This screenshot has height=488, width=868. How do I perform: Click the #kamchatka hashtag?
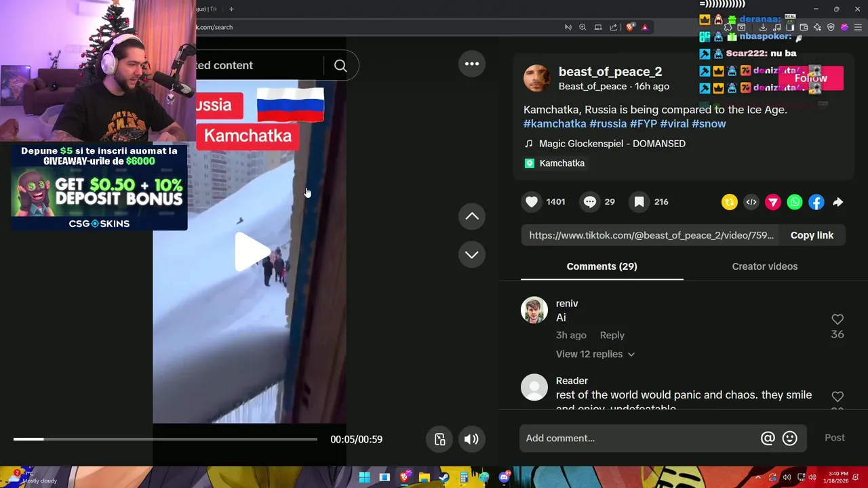pos(555,124)
